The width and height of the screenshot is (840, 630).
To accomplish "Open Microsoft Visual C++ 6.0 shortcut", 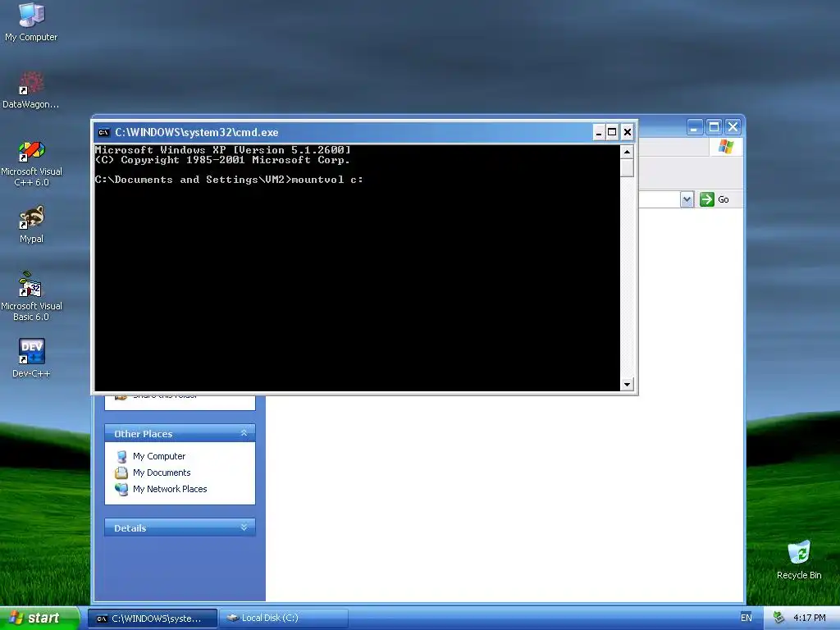I will [x=31, y=163].
